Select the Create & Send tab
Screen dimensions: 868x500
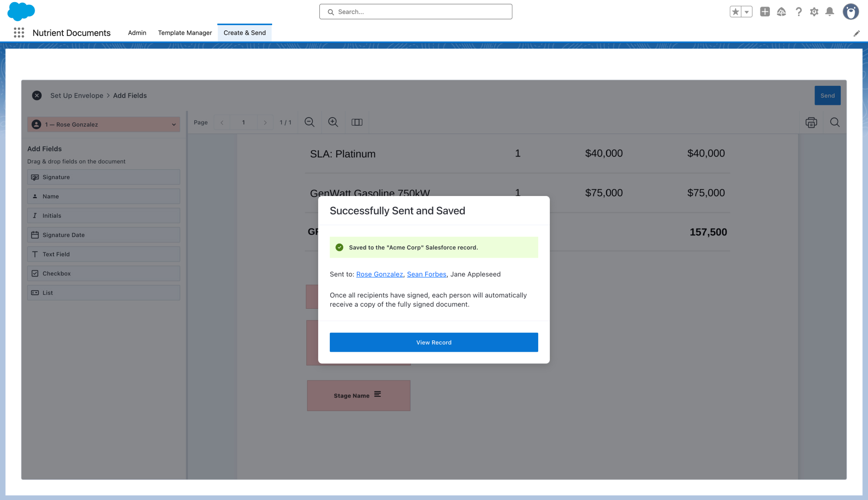point(245,33)
